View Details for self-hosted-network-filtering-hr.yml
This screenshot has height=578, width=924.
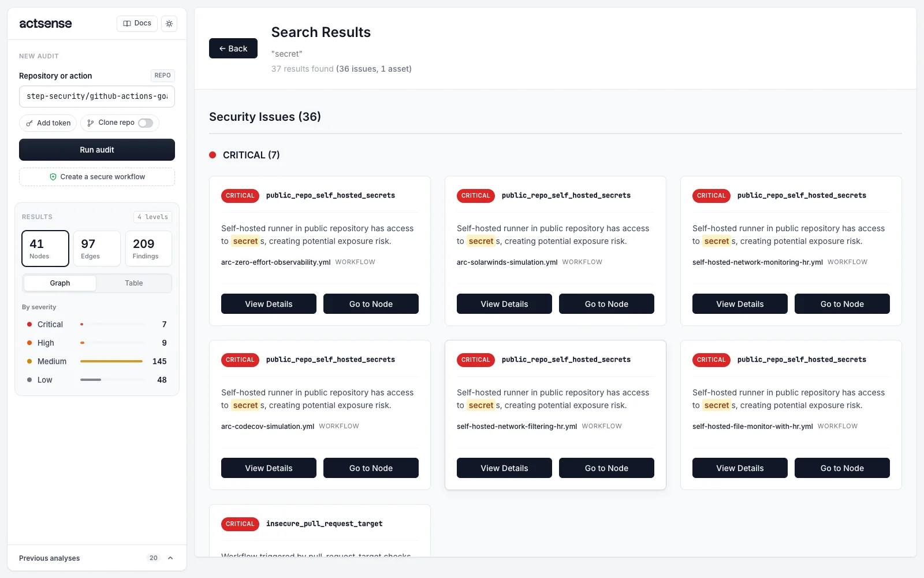pos(504,468)
